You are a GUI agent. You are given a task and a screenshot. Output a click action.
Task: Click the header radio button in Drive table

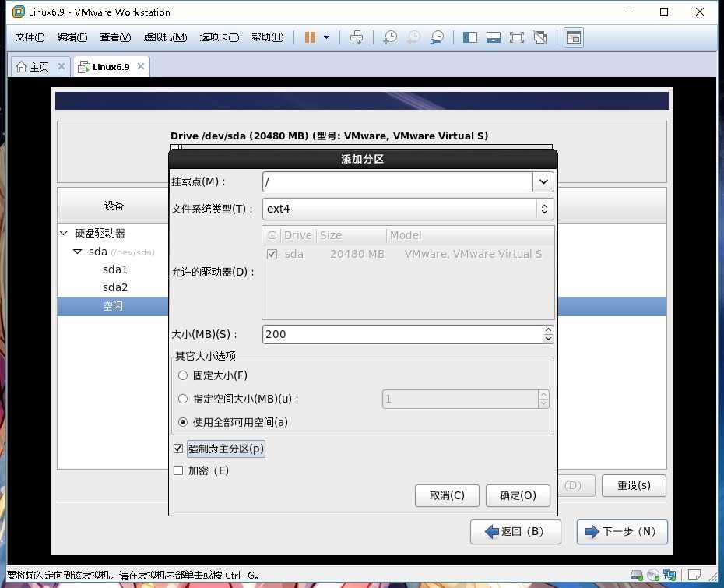[x=272, y=235]
